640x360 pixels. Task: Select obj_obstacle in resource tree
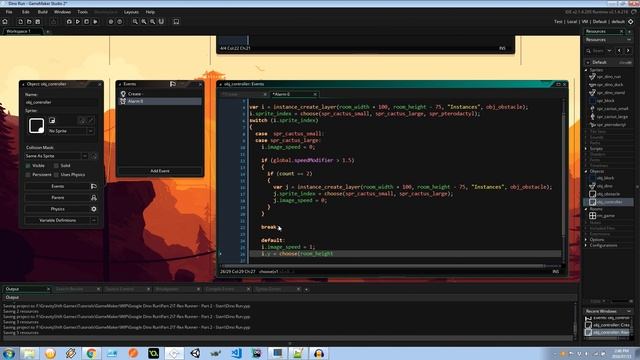click(x=608, y=194)
